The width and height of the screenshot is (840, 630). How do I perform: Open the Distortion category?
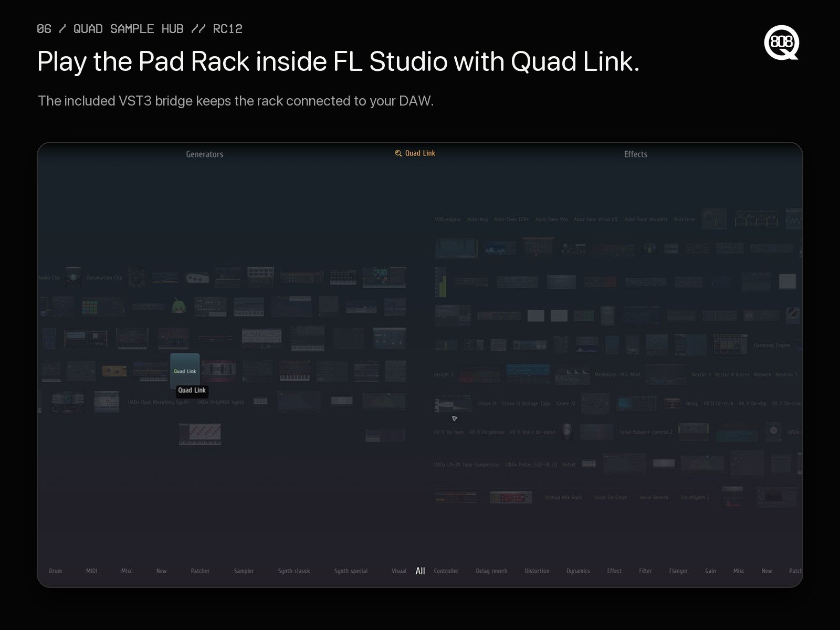click(x=537, y=571)
